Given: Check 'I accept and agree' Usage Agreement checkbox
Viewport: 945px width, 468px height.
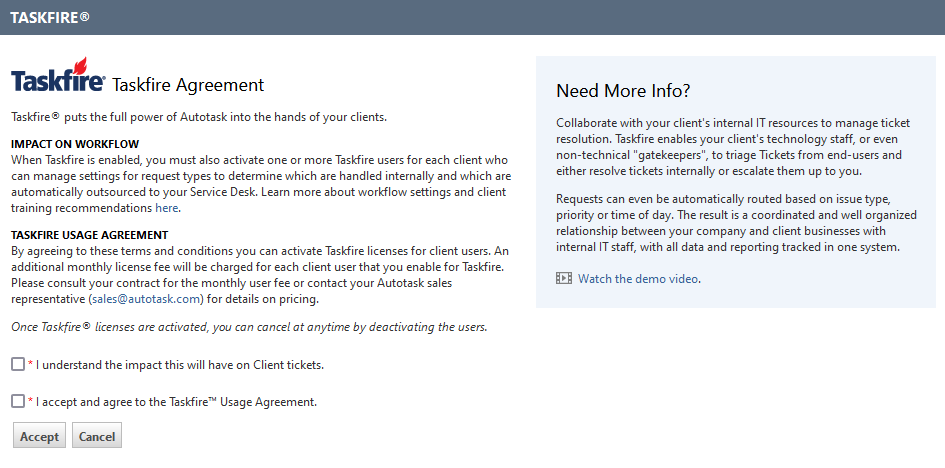Looking at the screenshot, I should pyautogui.click(x=18, y=401).
